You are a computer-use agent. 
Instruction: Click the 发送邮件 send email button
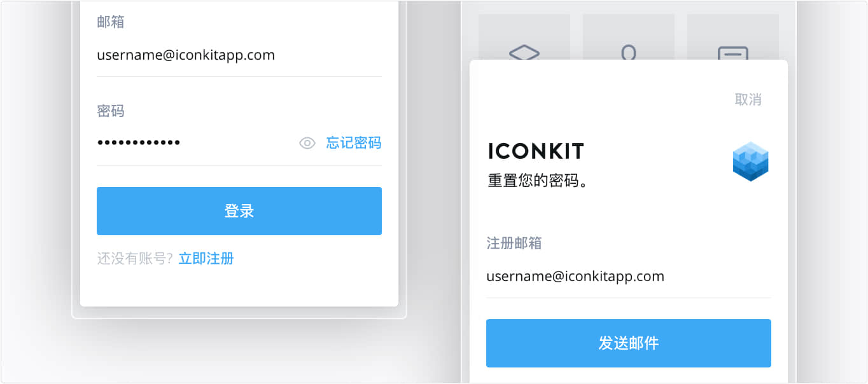coord(629,343)
